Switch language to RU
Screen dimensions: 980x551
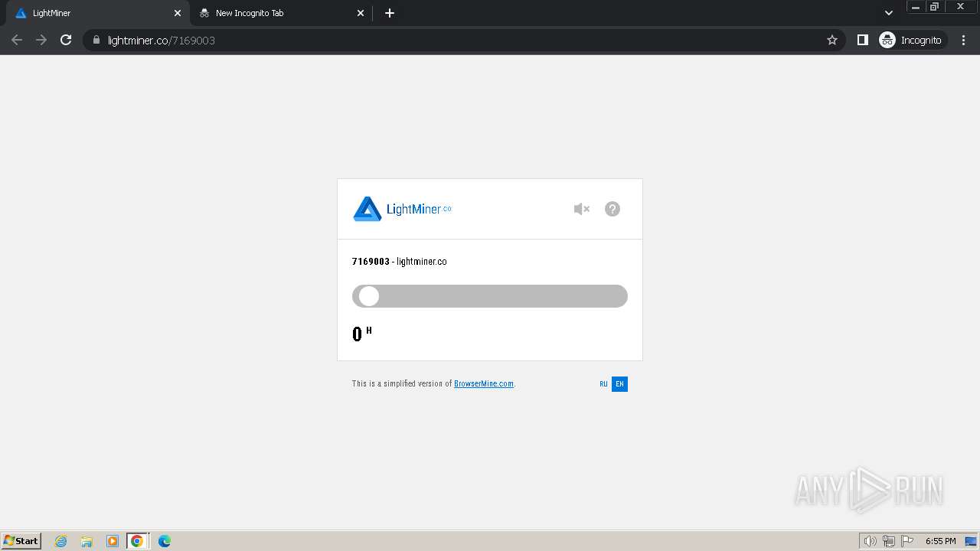click(603, 384)
